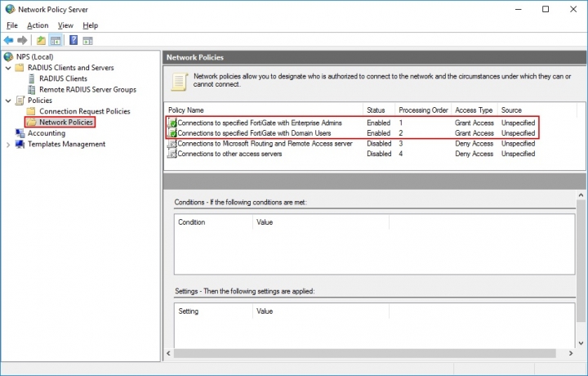Click the Setting column header

[x=213, y=311]
